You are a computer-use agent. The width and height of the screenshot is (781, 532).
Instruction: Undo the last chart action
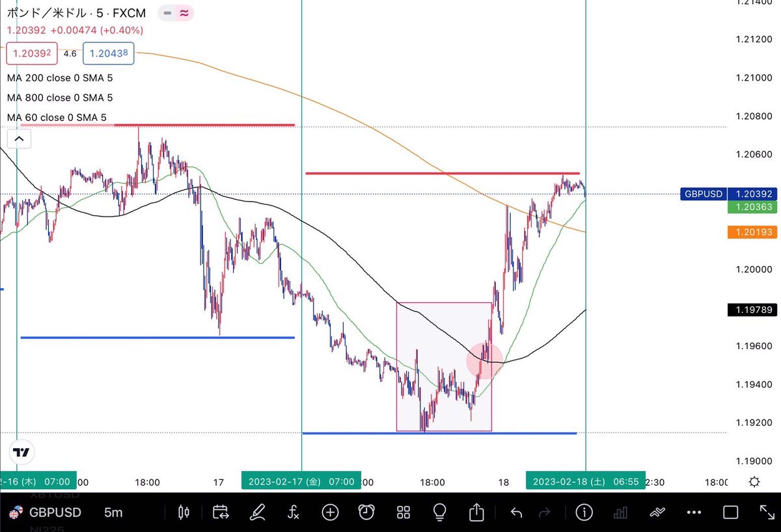click(516, 512)
